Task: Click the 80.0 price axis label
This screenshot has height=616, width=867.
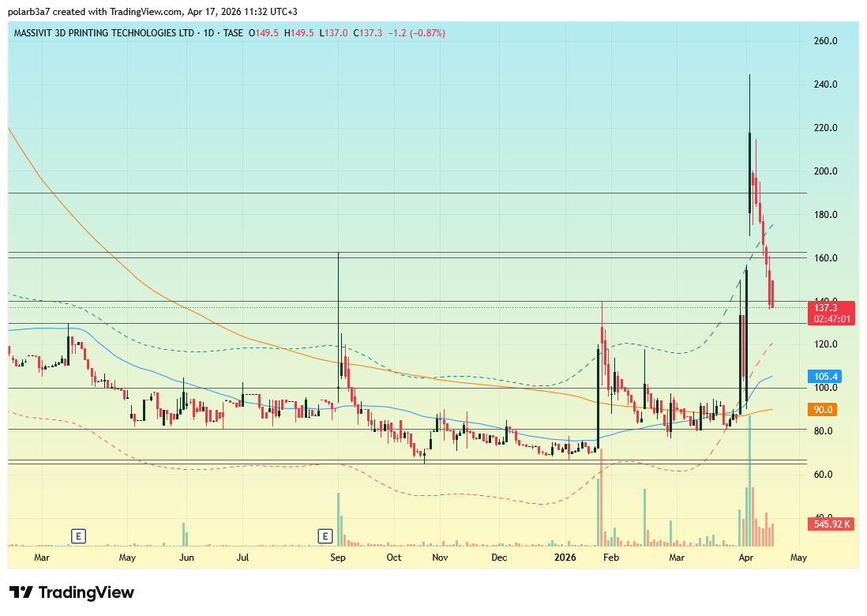Action: (824, 431)
